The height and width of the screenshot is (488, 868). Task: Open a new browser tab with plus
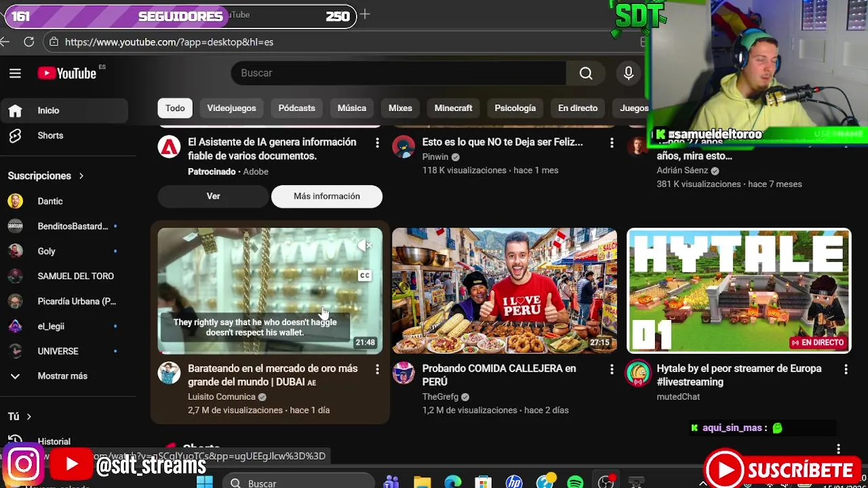click(365, 14)
